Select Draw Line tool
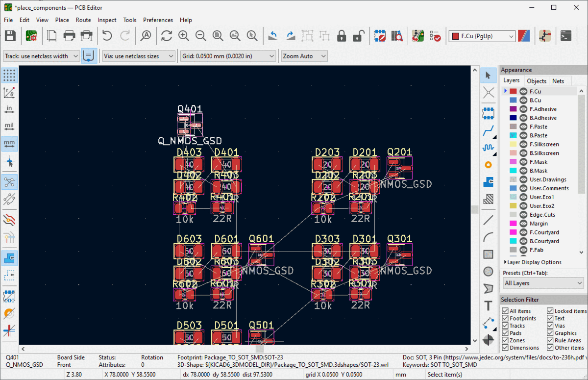The height and width of the screenshot is (380, 588). (x=488, y=221)
